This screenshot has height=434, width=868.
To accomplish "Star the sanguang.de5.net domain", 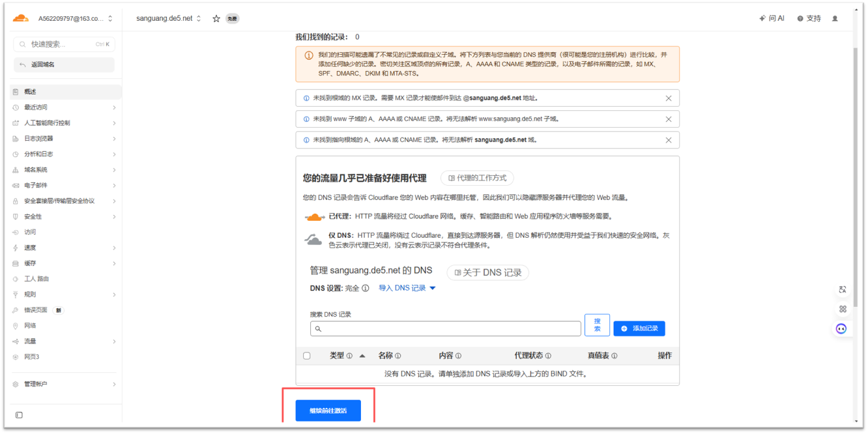I will point(216,19).
